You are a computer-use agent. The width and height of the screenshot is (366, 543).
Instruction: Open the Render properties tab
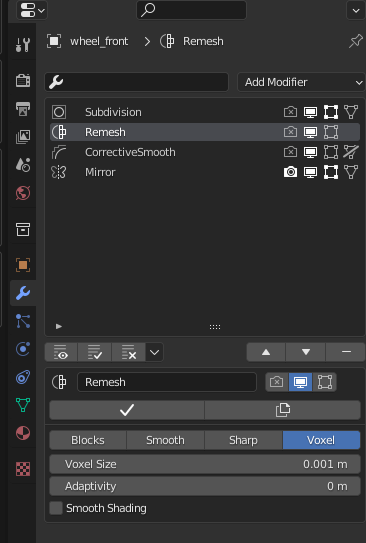tap(23, 80)
